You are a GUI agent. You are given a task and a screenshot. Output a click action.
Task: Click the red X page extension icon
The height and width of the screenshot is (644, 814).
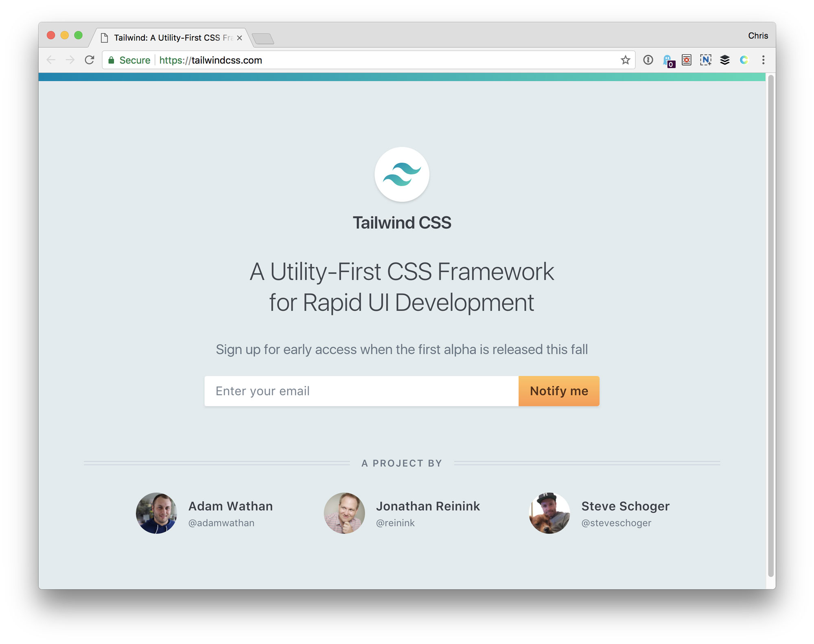pos(687,60)
